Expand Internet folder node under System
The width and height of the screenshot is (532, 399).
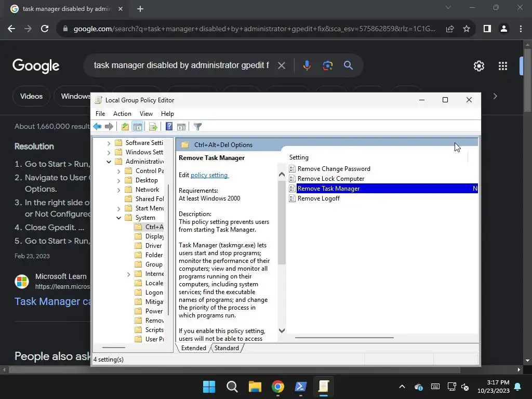[128, 274]
